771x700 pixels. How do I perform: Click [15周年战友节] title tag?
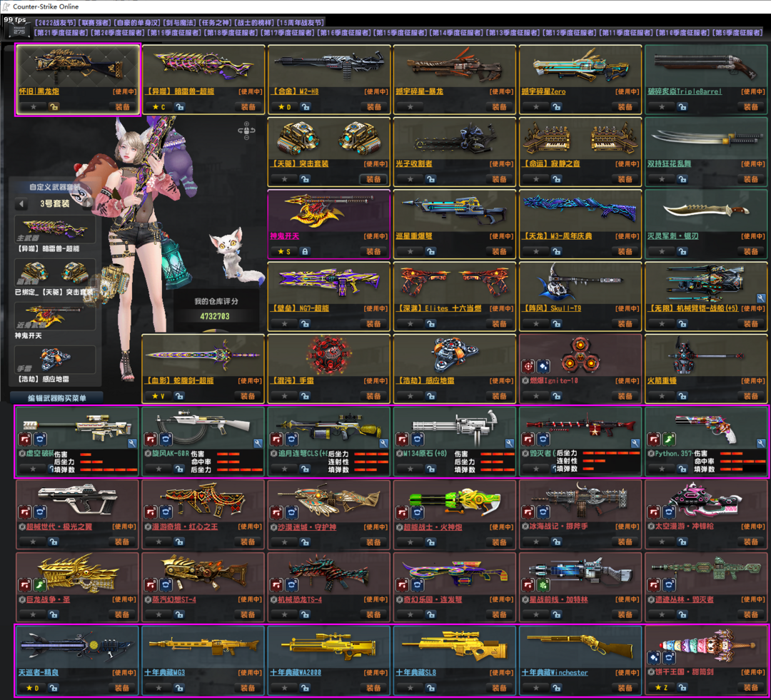point(300,23)
